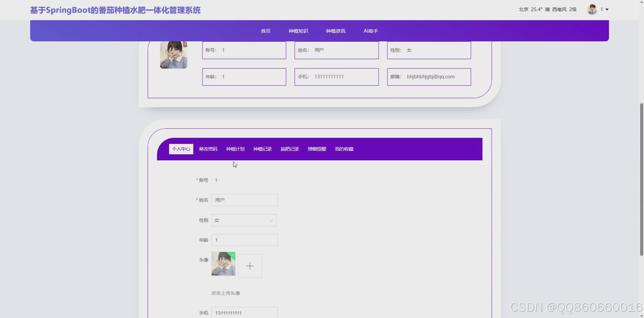Screen dimensions: 644x318
Task: Click the large profile photo in info card
Action: [x=173, y=55]
